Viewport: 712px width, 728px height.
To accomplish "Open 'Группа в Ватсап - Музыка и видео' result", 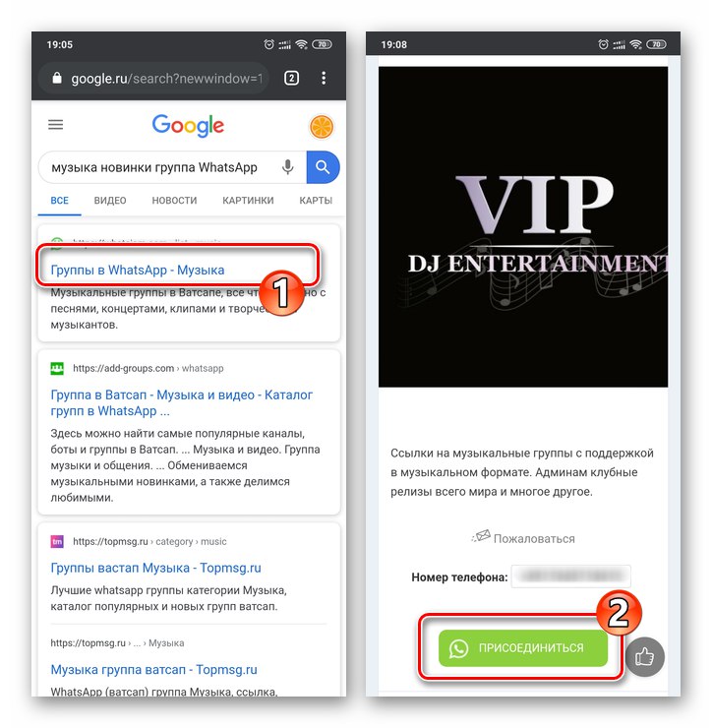I will tap(182, 402).
